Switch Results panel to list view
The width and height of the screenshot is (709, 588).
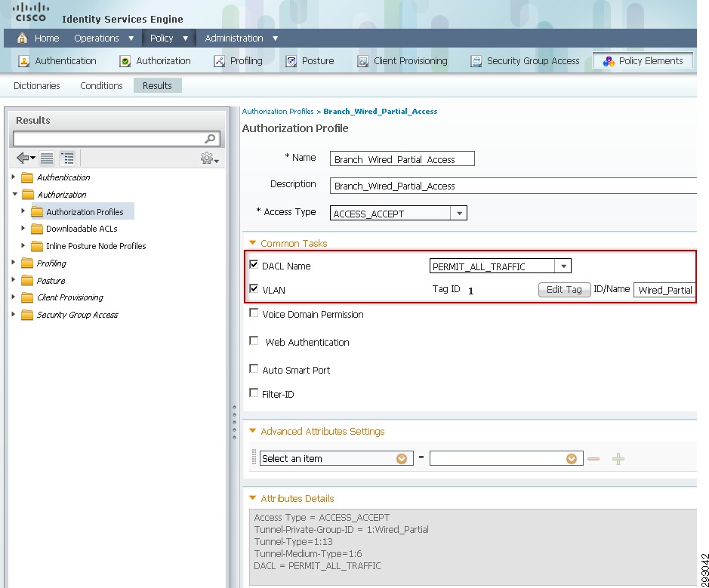click(x=47, y=159)
